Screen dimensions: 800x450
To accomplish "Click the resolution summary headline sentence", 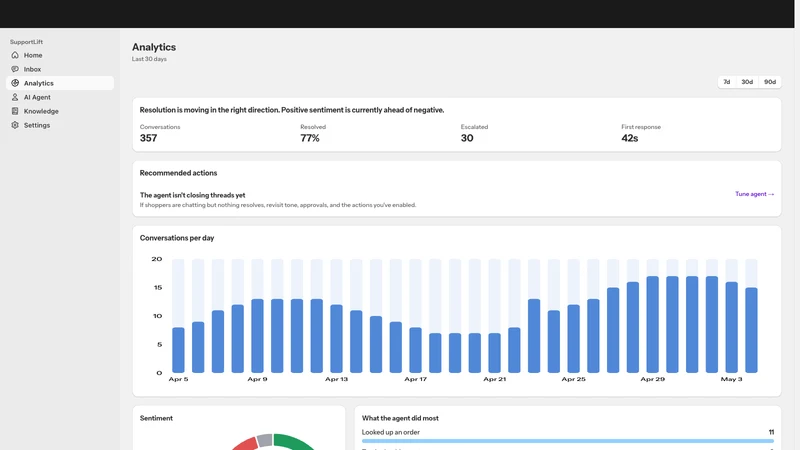I will tap(292, 110).
